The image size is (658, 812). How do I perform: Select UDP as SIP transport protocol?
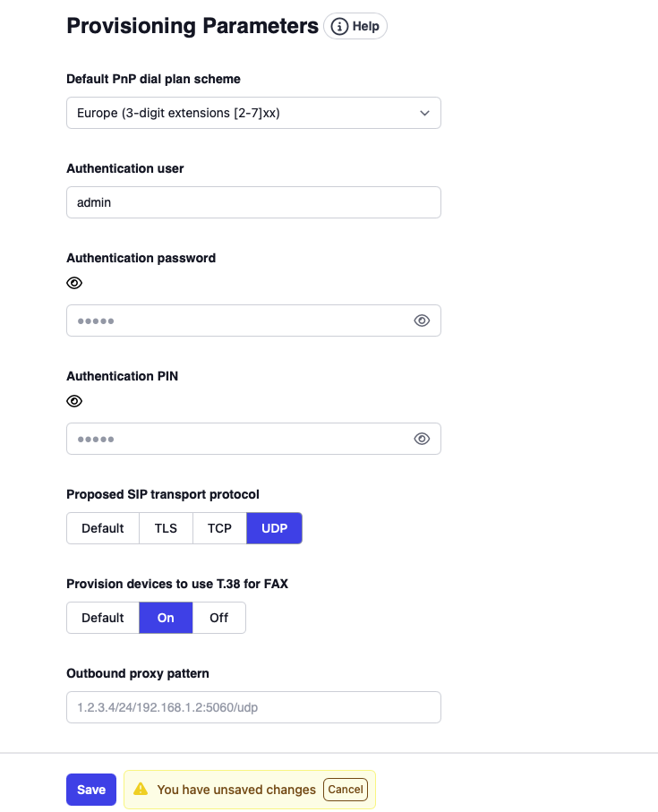click(274, 528)
